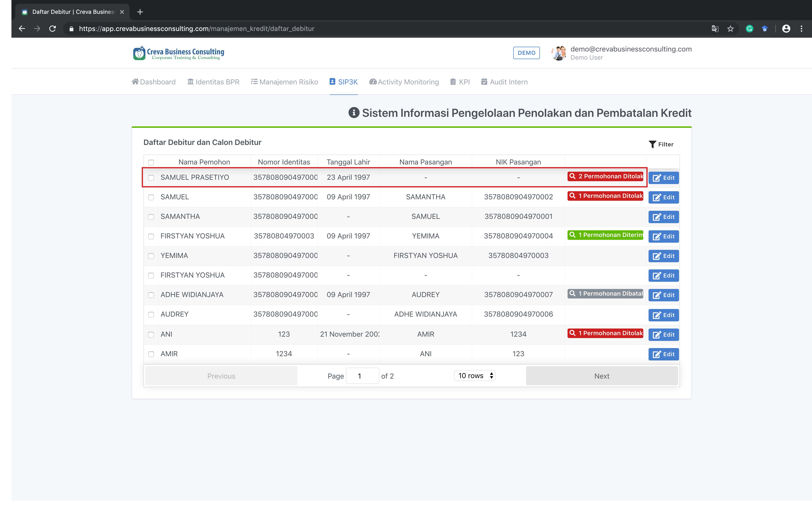Open the KPI menu
The width and height of the screenshot is (812, 514).
[460, 82]
